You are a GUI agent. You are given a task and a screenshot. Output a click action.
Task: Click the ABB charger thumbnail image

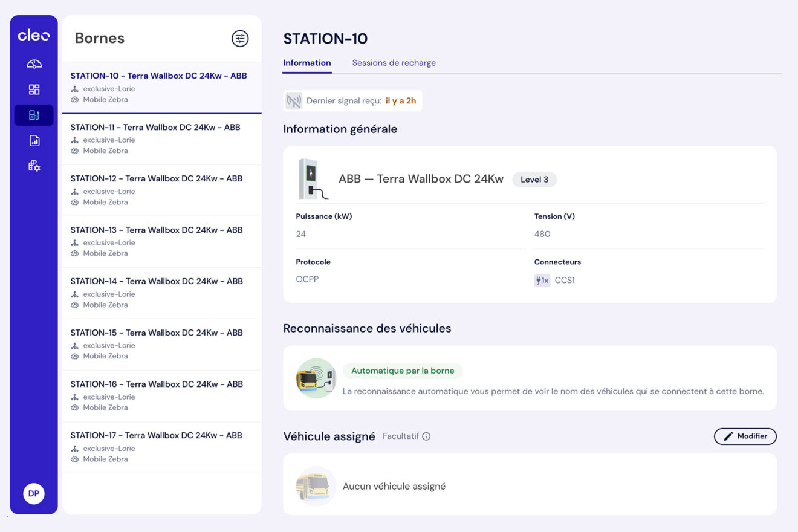pyautogui.click(x=312, y=179)
